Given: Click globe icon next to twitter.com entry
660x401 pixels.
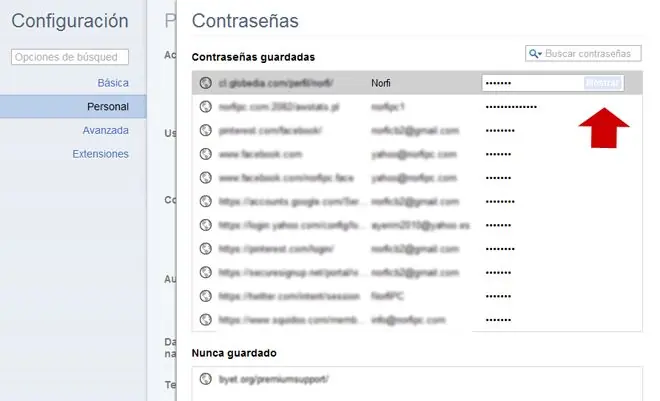Looking at the screenshot, I should coord(206,296).
